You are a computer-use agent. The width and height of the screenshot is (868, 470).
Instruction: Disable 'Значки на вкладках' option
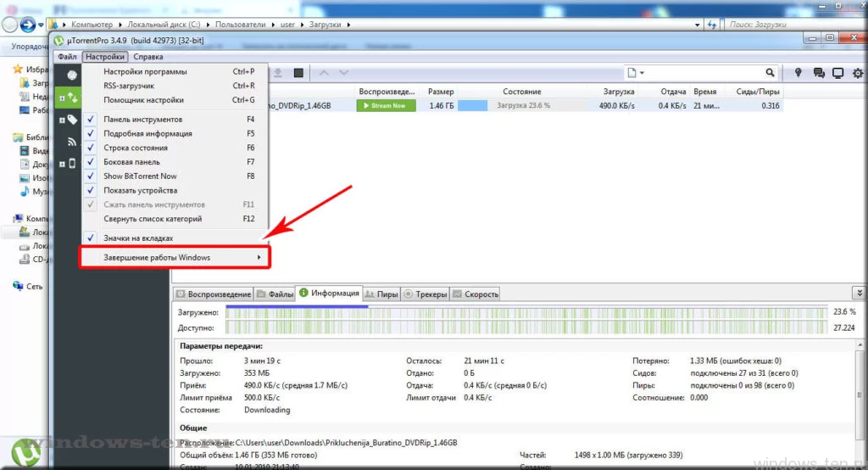click(x=138, y=238)
